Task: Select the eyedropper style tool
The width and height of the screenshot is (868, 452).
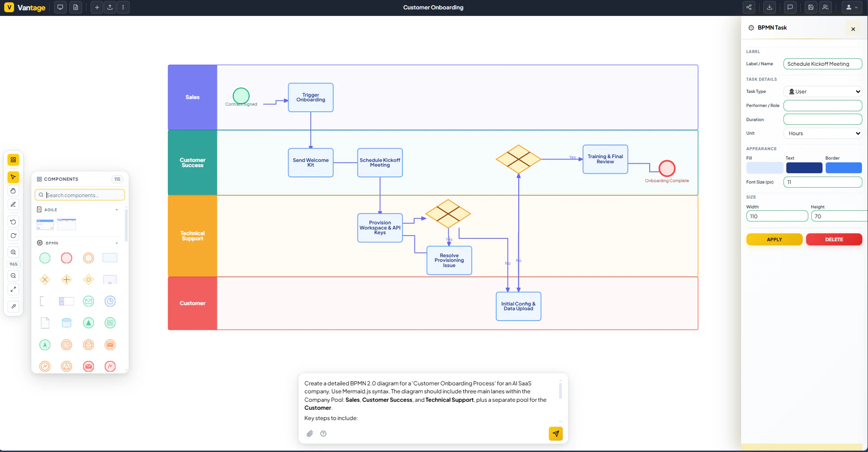Action: click(13, 306)
